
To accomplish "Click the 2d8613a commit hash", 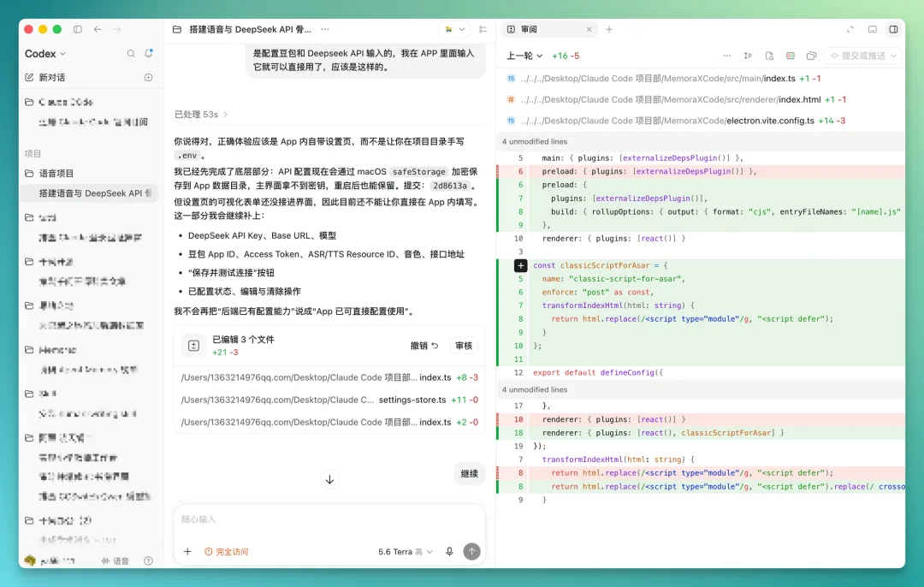I will (x=450, y=186).
